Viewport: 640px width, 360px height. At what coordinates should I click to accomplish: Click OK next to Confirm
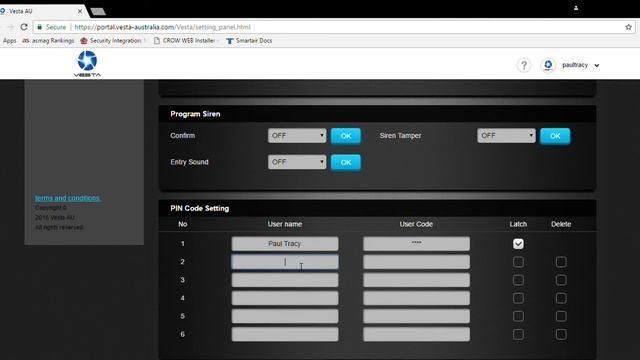click(x=346, y=136)
